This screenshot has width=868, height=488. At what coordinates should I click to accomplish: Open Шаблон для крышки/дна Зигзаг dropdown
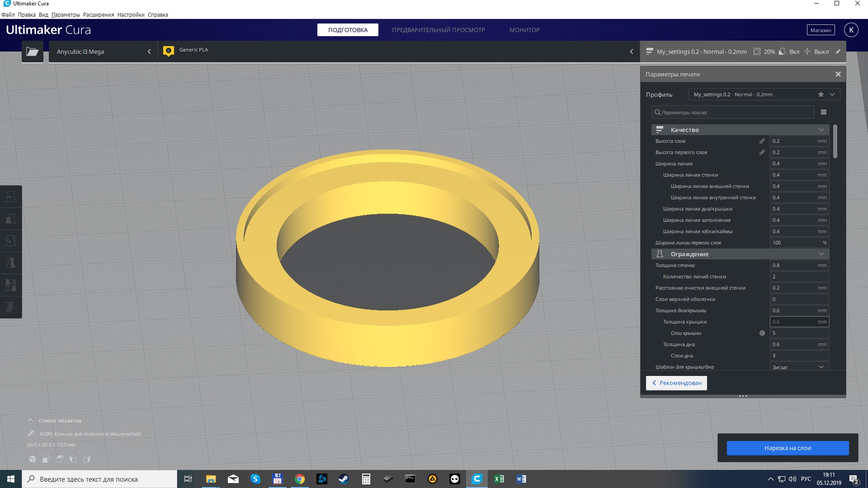pyautogui.click(x=799, y=366)
